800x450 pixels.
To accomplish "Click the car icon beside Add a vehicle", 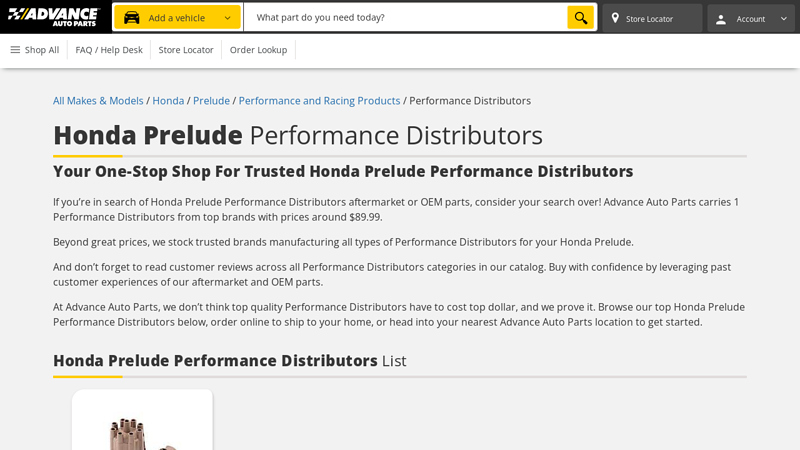I will point(131,18).
